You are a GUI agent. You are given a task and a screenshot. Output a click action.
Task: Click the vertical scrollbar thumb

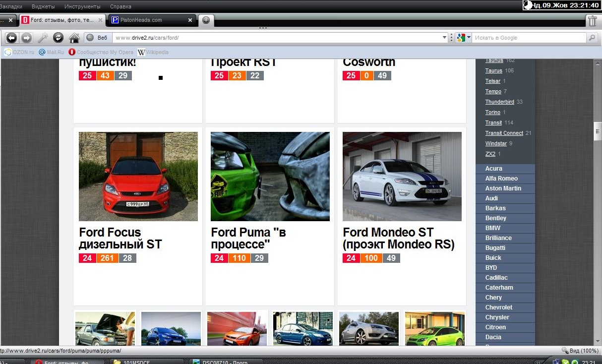click(598, 131)
